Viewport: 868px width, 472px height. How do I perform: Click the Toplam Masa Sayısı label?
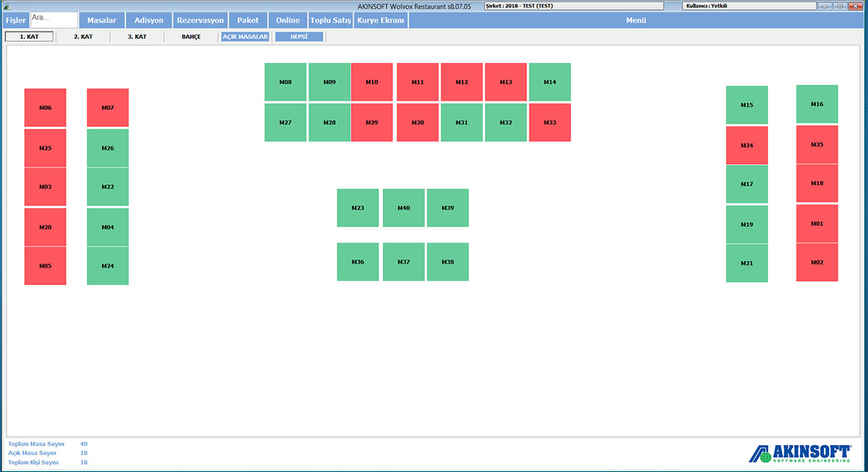click(x=36, y=444)
